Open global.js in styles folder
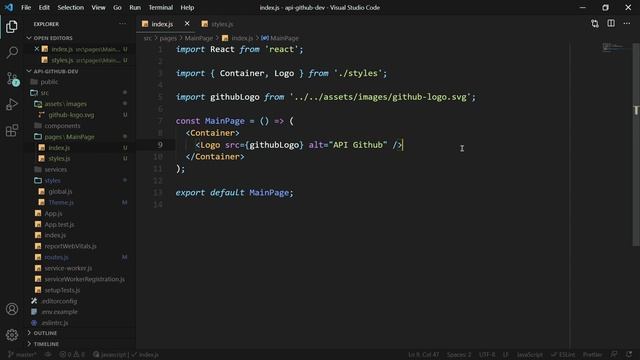Viewport: 640px width, 360px height. 60,191
